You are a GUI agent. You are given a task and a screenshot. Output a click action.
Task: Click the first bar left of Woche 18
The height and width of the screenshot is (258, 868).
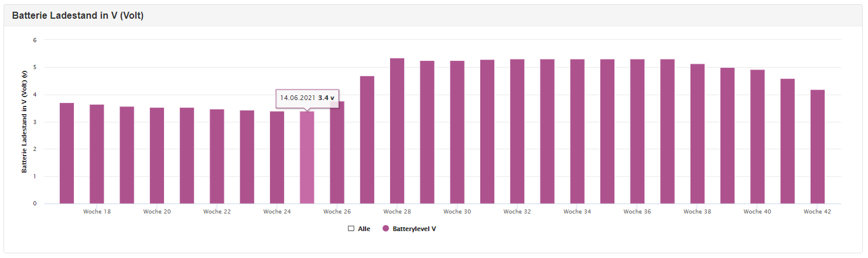[67, 153]
